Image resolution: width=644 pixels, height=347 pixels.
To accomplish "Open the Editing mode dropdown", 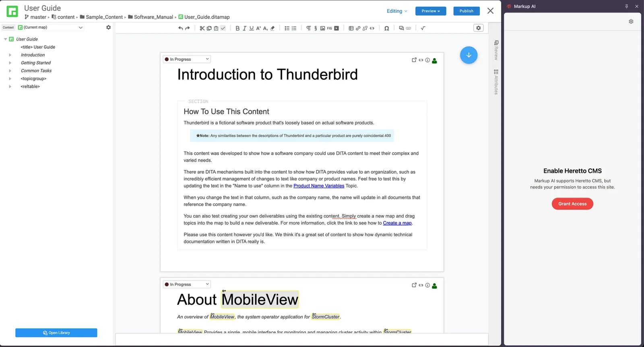I will point(397,11).
